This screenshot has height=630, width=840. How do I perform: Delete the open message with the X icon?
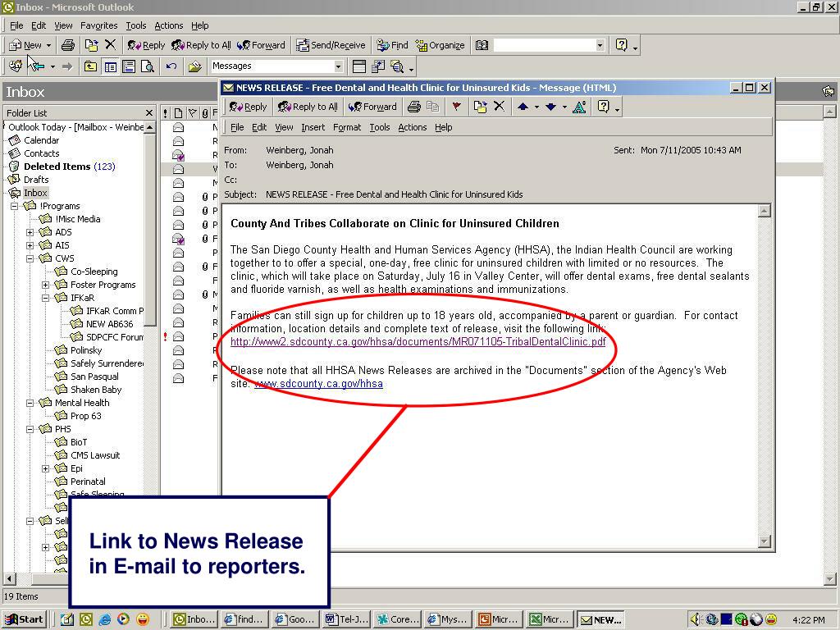tap(499, 106)
